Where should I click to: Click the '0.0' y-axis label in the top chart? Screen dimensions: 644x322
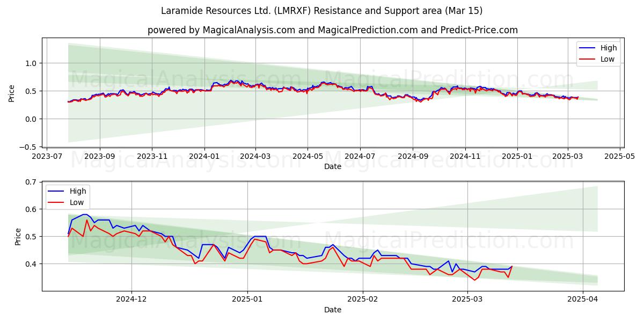pyautogui.click(x=32, y=119)
